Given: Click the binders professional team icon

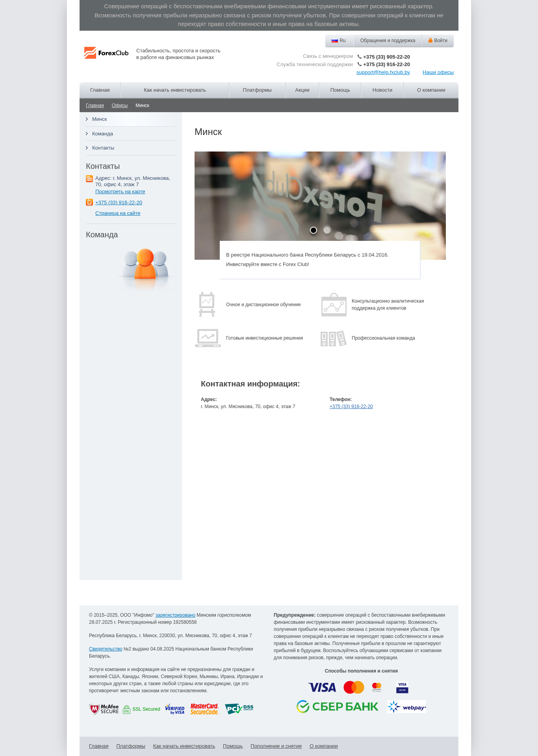Looking at the screenshot, I should (334, 338).
